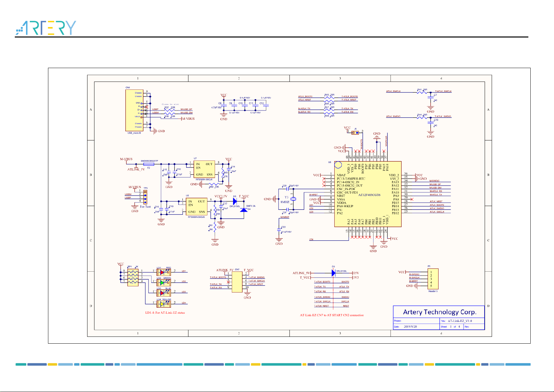Click the U7 regulator block
The height and width of the screenshot is (392, 554).
coord(204,169)
